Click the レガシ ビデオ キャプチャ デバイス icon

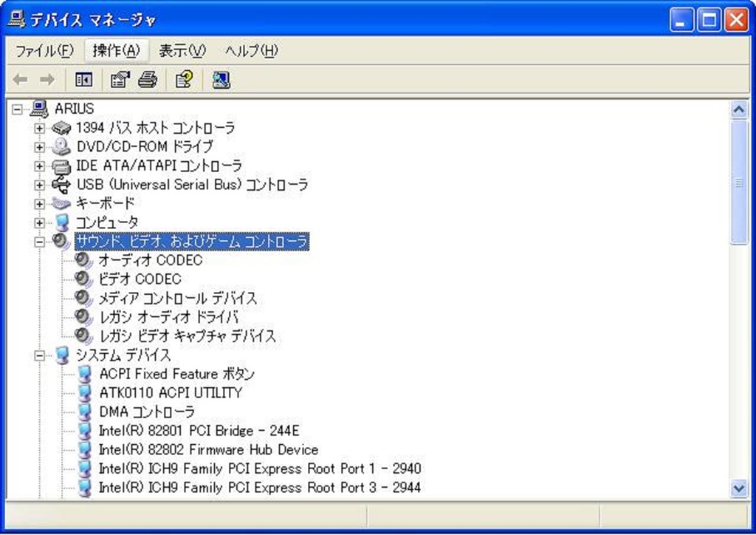tap(84, 335)
